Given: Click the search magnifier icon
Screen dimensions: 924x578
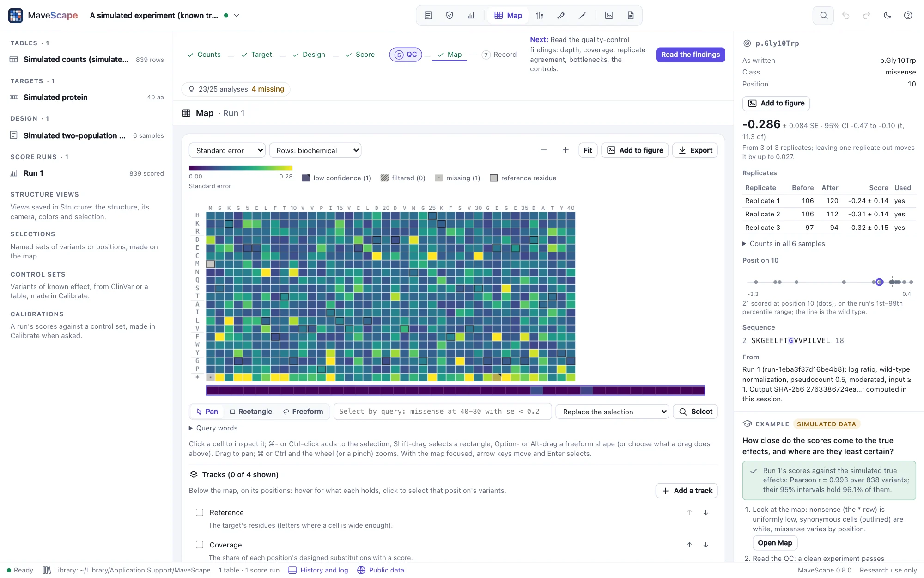Looking at the screenshot, I should (823, 15).
